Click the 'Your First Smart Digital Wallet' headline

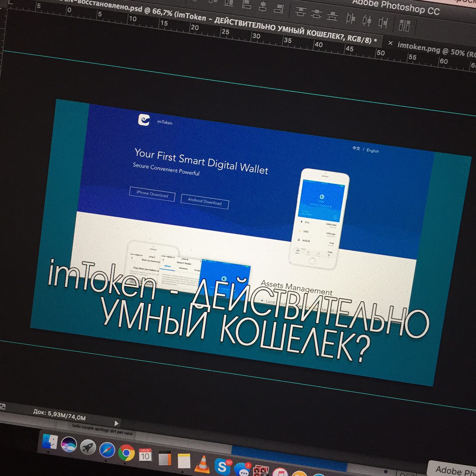click(x=201, y=161)
